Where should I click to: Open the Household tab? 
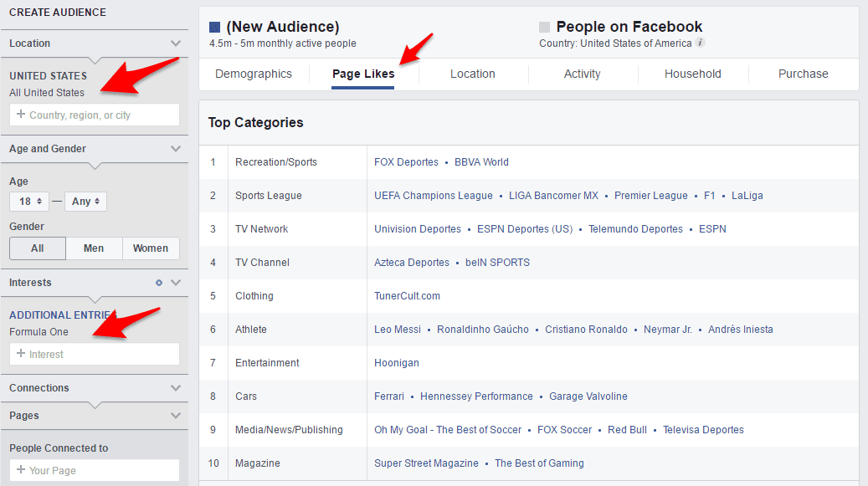point(692,74)
